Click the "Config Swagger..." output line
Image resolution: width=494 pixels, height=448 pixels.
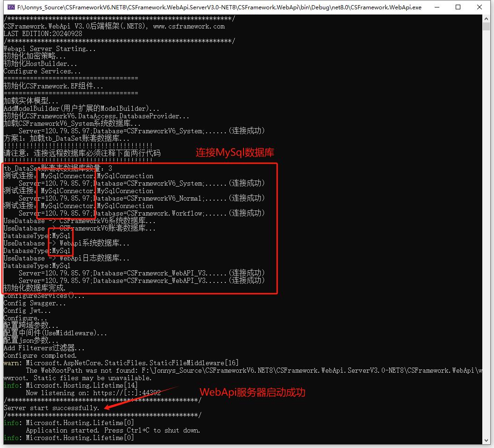tap(35, 303)
